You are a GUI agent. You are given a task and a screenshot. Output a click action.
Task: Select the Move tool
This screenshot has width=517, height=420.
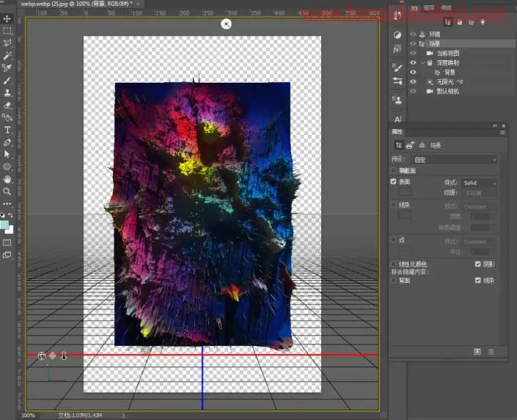click(x=7, y=18)
